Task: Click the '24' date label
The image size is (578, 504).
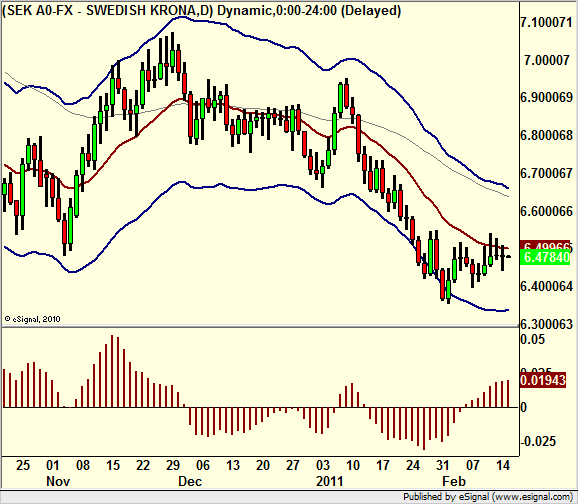Action: coord(413,466)
